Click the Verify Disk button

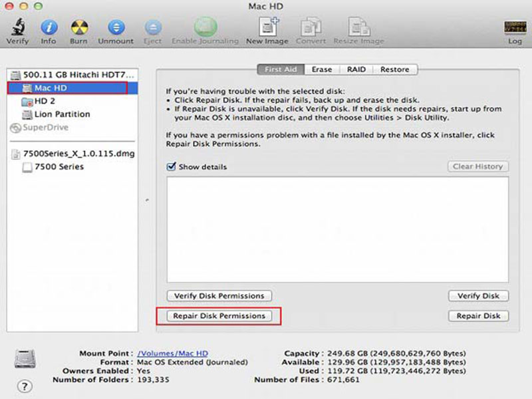[478, 296]
